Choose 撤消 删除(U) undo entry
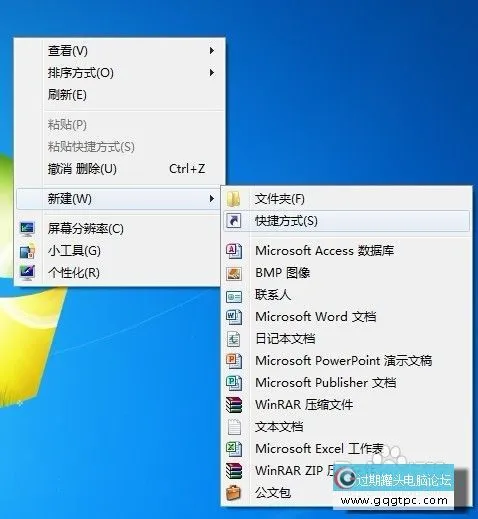This screenshot has width=478, height=519. tap(119, 169)
